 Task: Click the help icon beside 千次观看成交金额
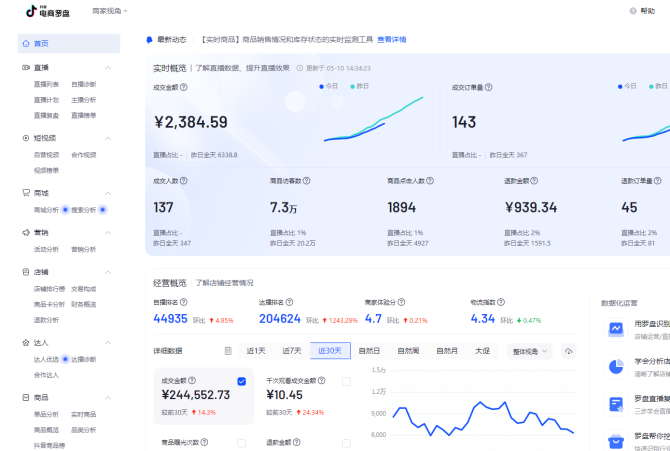tap(321, 380)
